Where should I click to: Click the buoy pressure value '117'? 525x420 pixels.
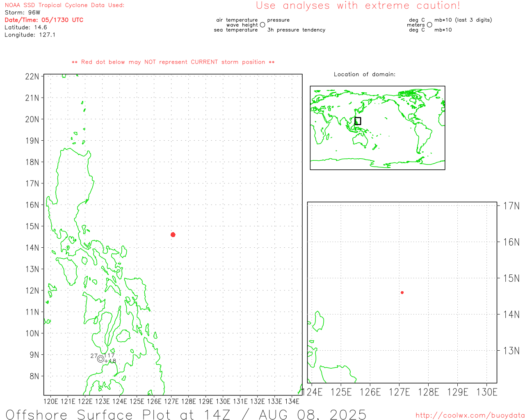click(109, 356)
